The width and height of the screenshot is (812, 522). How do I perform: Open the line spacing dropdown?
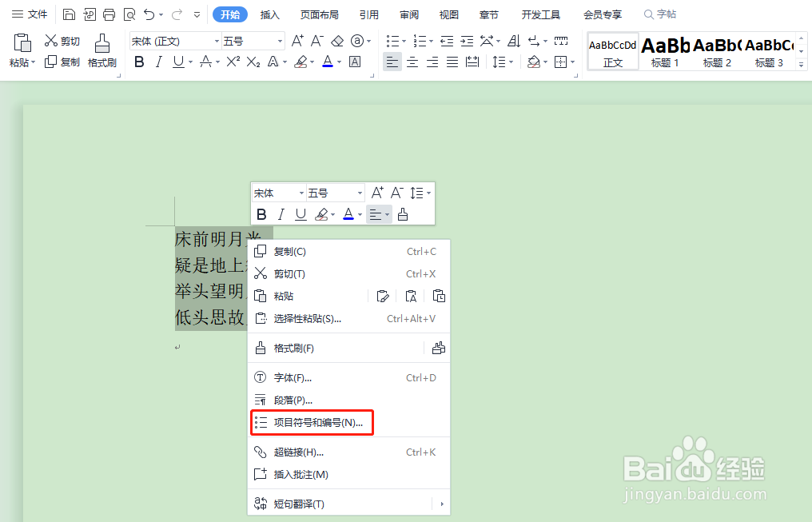(502, 62)
